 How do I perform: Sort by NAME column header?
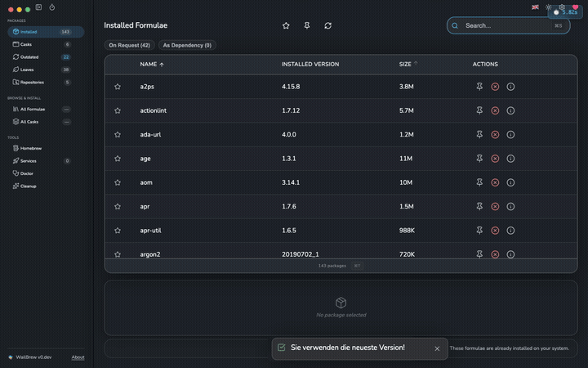[x=152, y=65]
